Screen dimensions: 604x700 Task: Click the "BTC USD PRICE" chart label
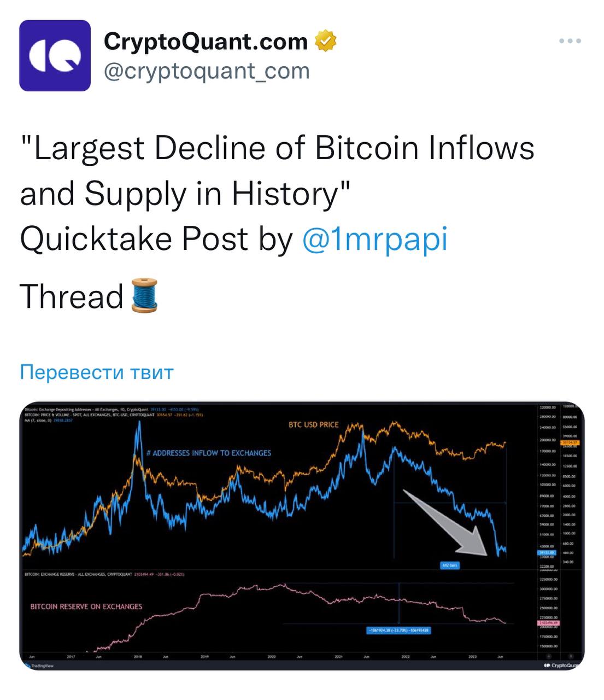(x=314, y=424)
